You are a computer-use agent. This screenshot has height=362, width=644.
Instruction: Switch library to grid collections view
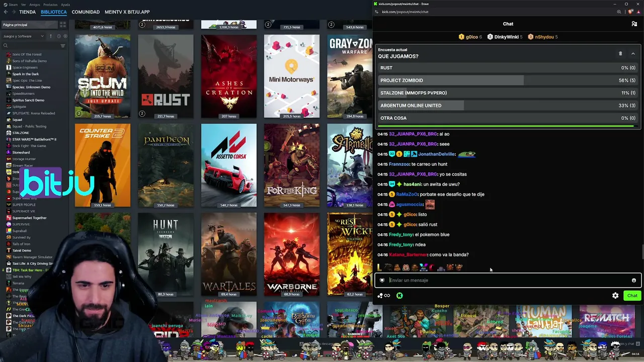pos(63,25)
